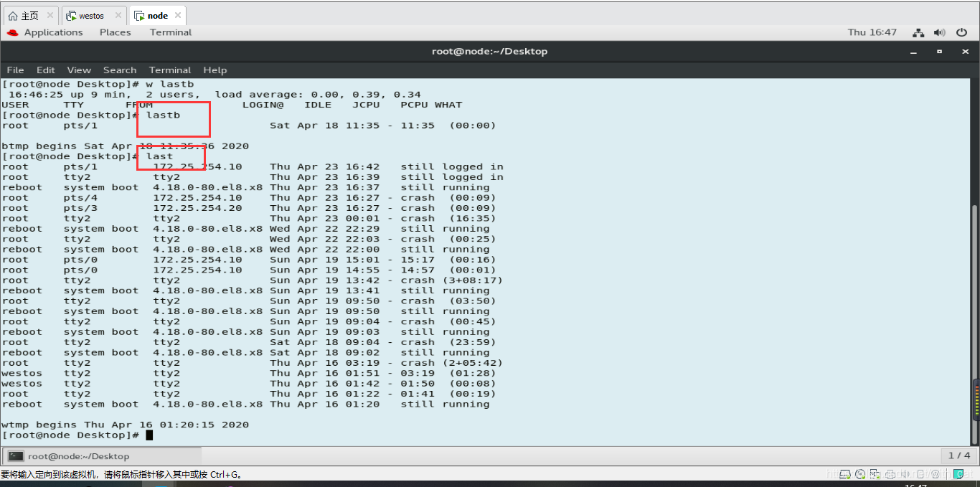Image resolution: width=980 pixels, height=487 pixels.
Task: Click the 'btmp begins Sat Apr 18' line
Action: coord(126,146)
